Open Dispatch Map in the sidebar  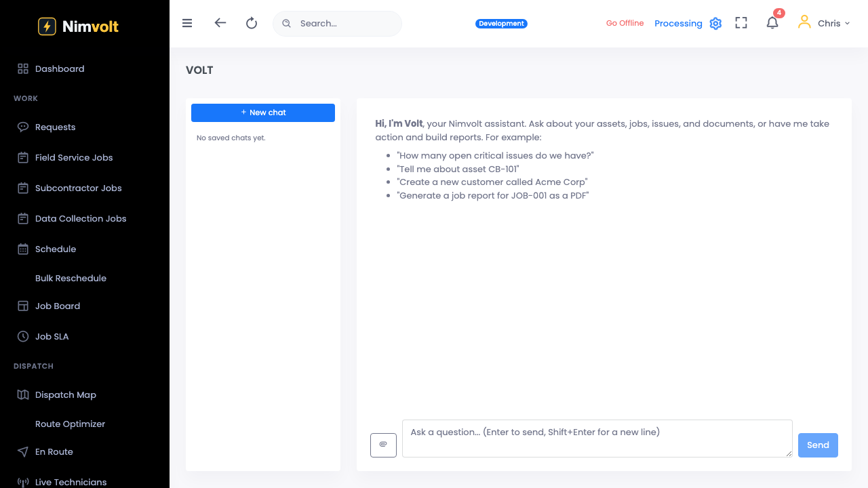[x=66, y=394]
